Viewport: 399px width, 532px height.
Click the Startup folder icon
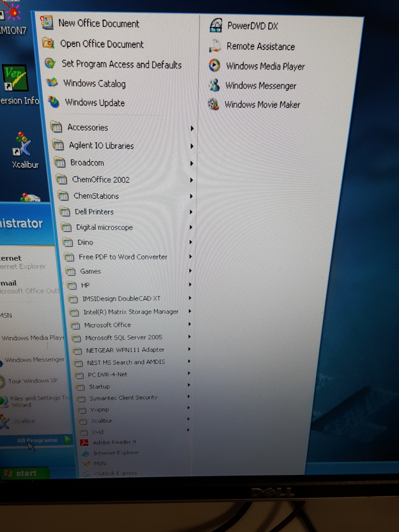pyautogui.click(x=80, y=387)
